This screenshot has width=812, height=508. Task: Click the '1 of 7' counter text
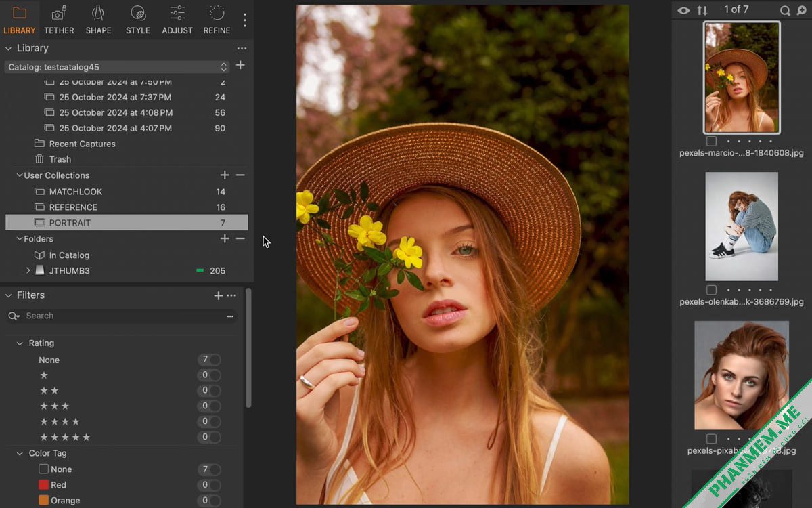pyautogui.click(x=736, y=9)
